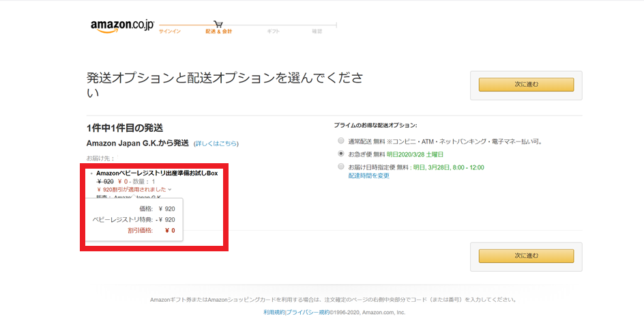
Task: Click the 1件中1件目の発送 heading
Action: click(124, 128)
